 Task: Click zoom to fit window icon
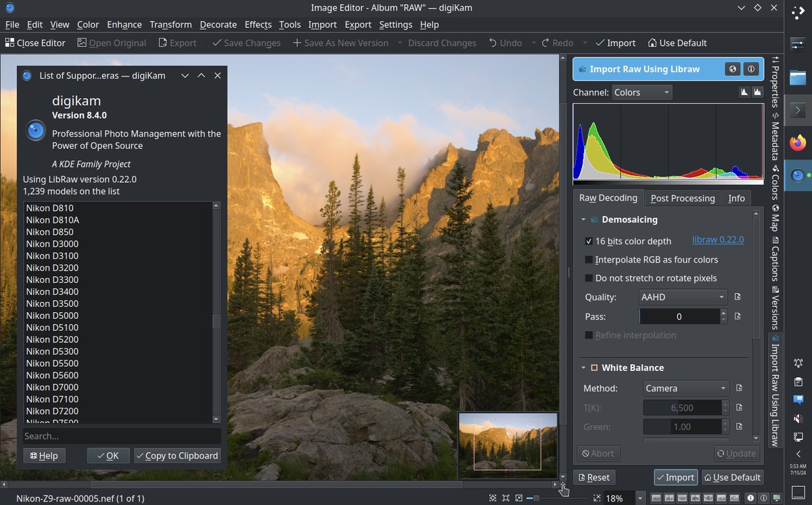click(493, 498)
